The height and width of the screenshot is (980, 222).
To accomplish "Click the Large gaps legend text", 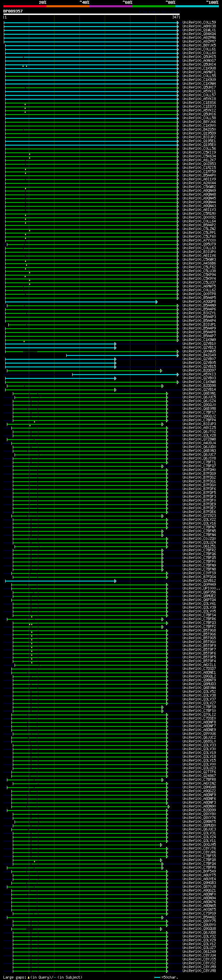I will coord(43,977).
